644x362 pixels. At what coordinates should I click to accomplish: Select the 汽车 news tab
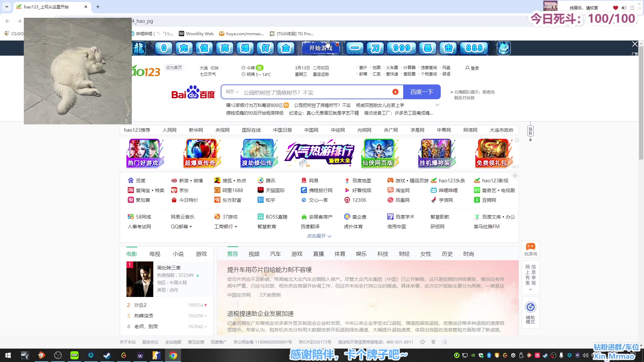click(275, 254)
